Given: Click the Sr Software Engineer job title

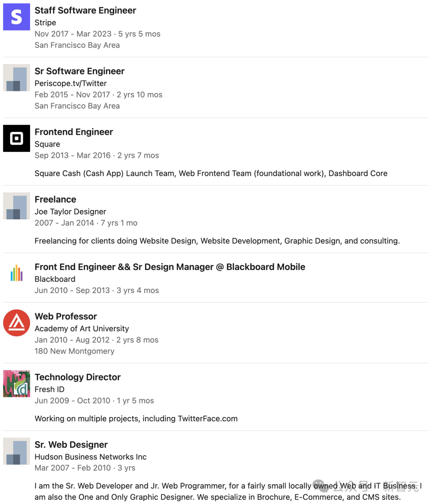Looking at the screenshot, I should 79,71.
